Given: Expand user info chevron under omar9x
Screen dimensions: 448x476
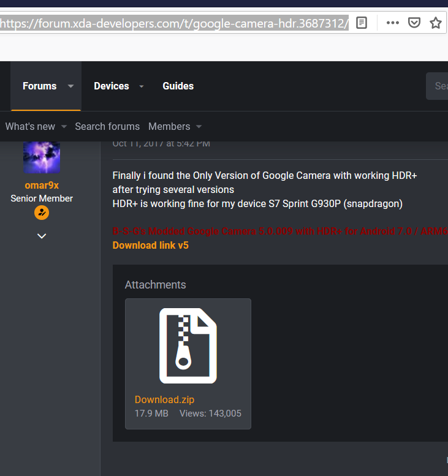Looking at the screenshot, I should [x=42, y=236].
